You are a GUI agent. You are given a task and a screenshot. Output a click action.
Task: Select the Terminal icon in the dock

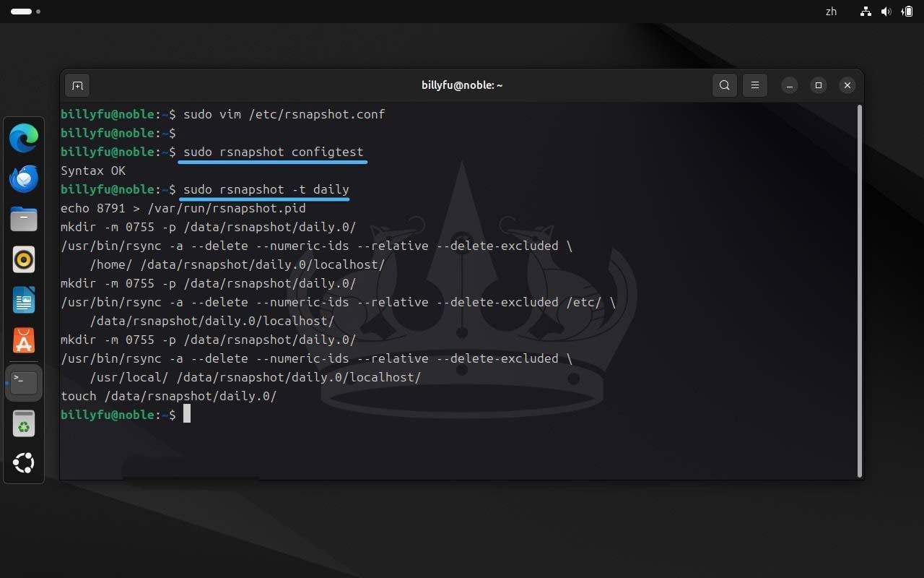24,381
